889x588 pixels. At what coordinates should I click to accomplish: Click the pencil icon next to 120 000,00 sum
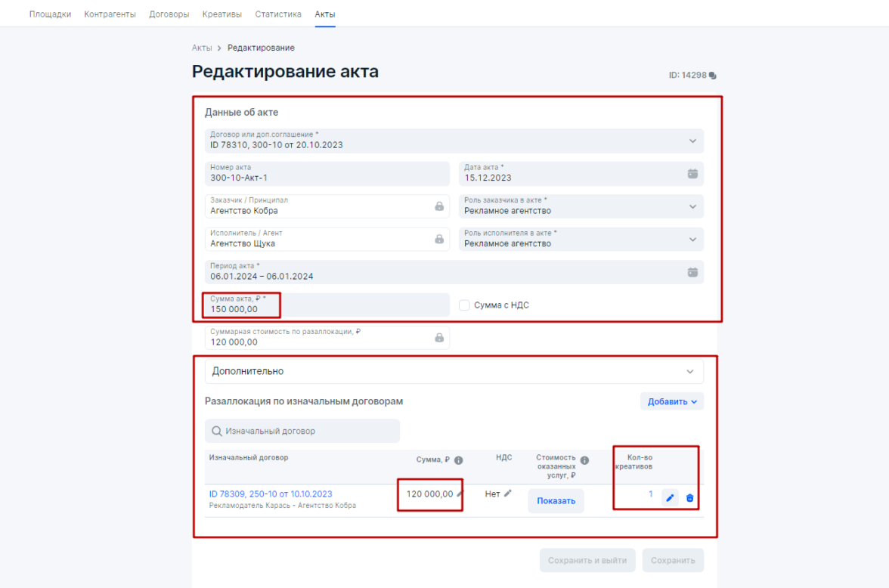[x=460, y=494]
